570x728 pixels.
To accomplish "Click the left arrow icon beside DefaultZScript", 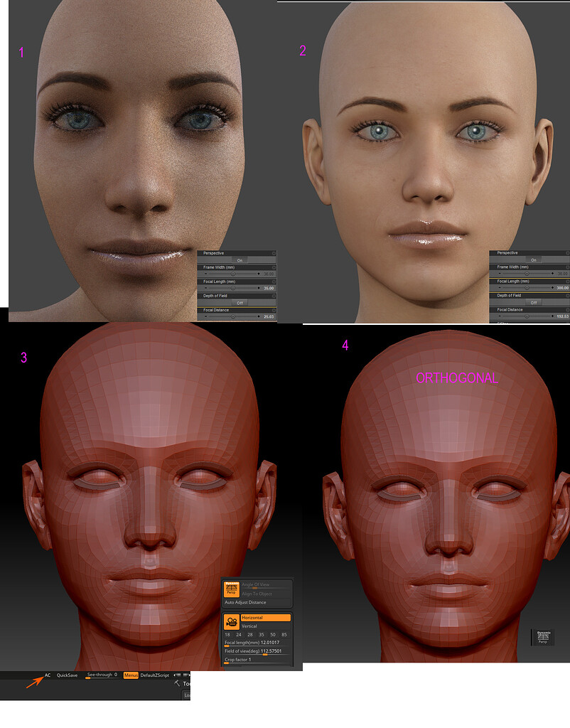I will pyautogui.click(x=176, y=675).
